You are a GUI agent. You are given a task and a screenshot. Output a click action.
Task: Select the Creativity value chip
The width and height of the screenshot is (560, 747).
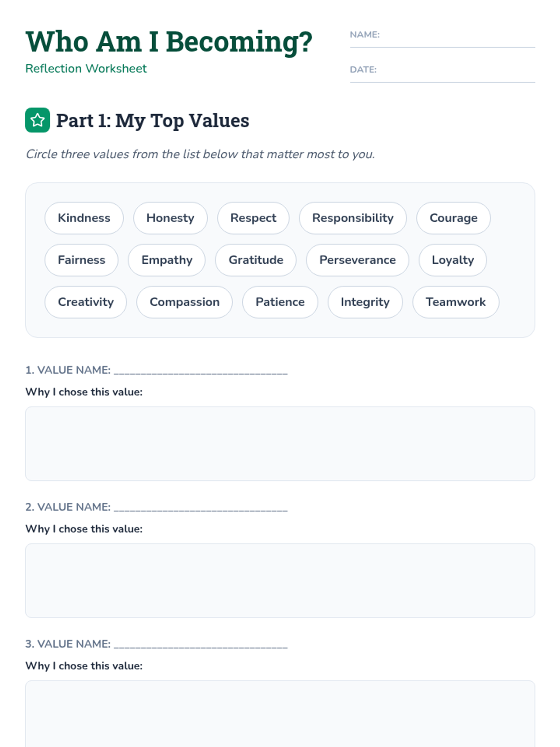tap(86, 302)
